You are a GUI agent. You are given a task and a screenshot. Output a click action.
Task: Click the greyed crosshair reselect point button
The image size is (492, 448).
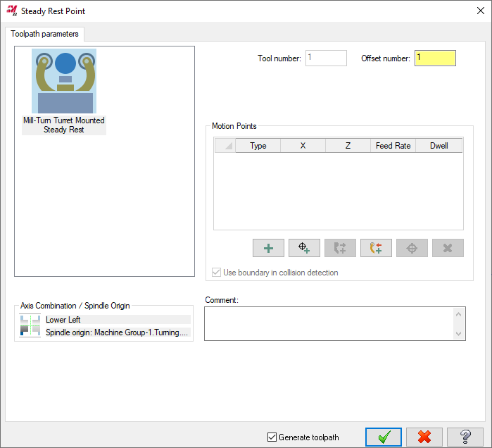[x=412, y=248]
